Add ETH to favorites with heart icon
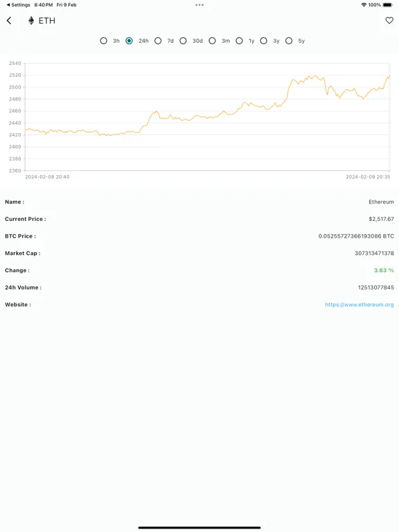 pyautogui.click(x=389, y=20)
